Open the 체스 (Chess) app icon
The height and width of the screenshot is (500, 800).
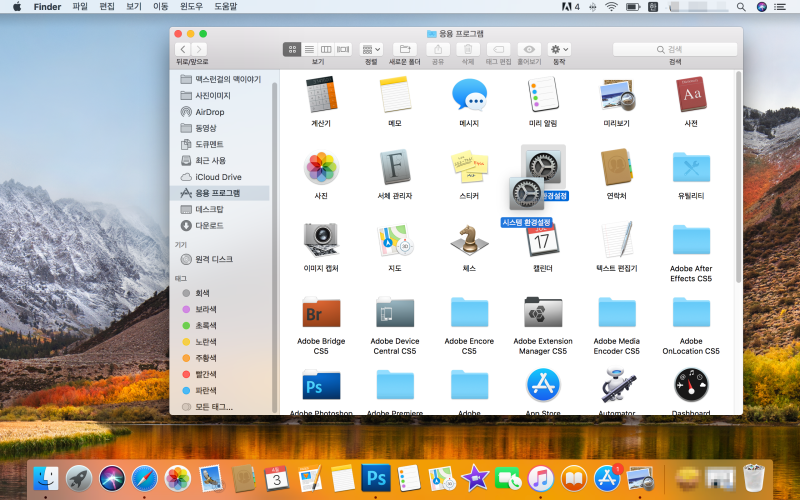pos(469,240)
